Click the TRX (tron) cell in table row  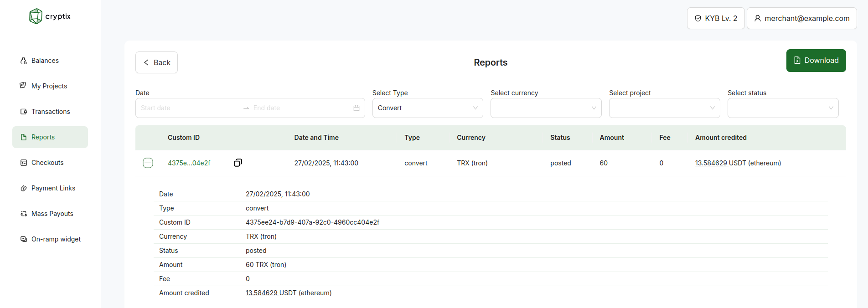pyautogui.click(x=472, y=163)
